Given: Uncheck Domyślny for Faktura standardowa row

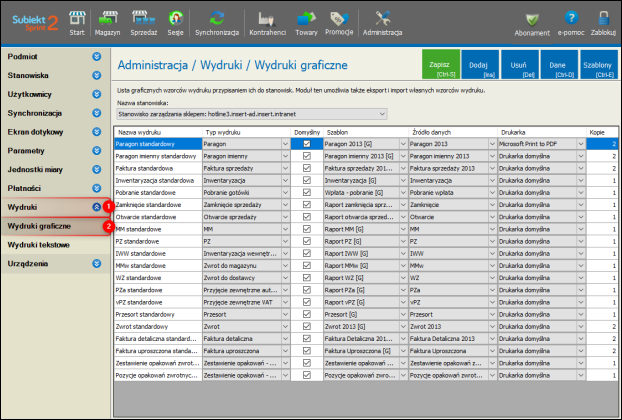Looking at the screenshot, I should click(x=307, y=169).
